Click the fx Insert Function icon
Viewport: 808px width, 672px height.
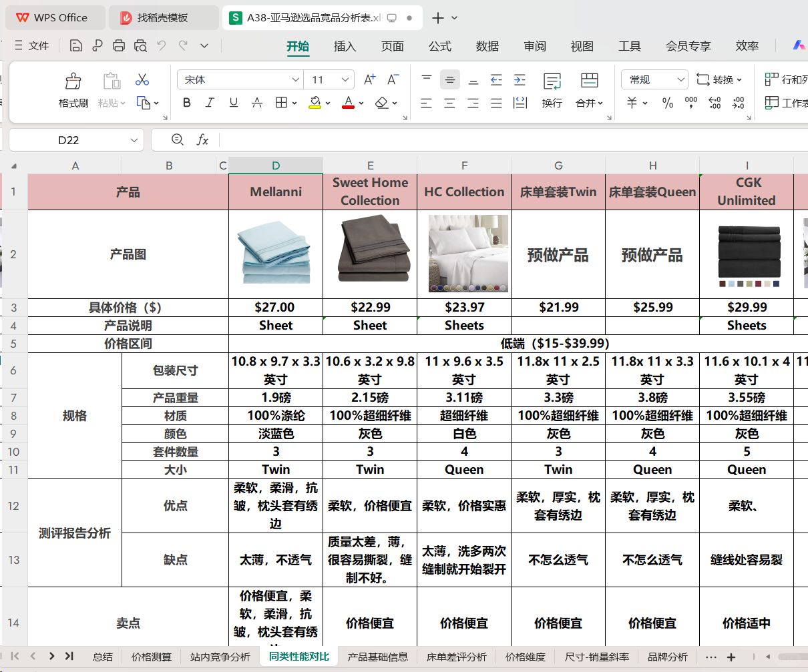tap(202, 139)
